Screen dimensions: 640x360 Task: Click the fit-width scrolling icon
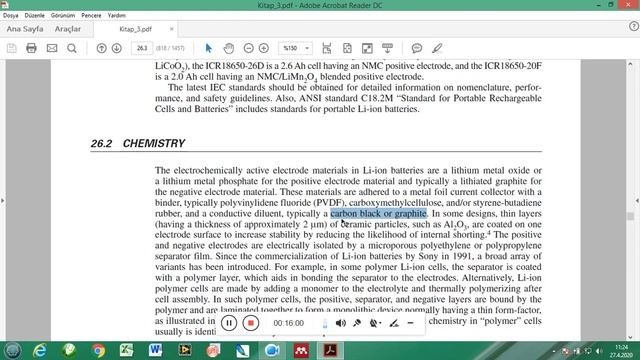pos(327,48)
